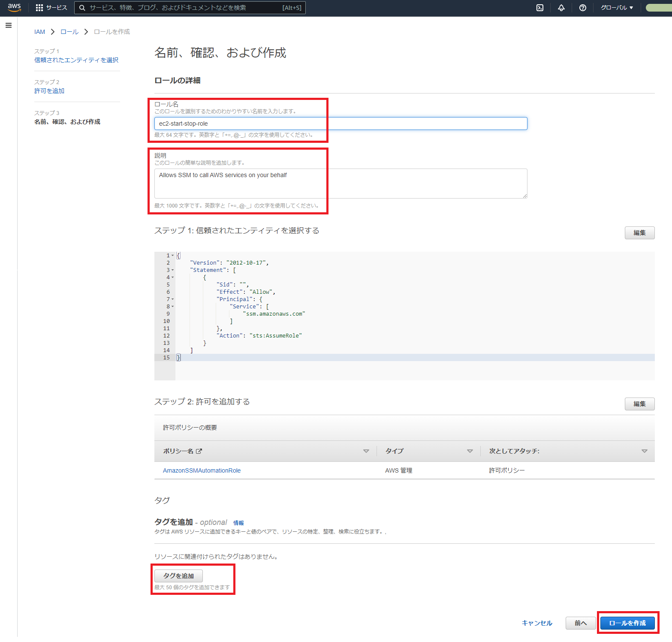672x642 pixels.
Task: Click the AWS logo home icon
Action: [x=14, y=8]
